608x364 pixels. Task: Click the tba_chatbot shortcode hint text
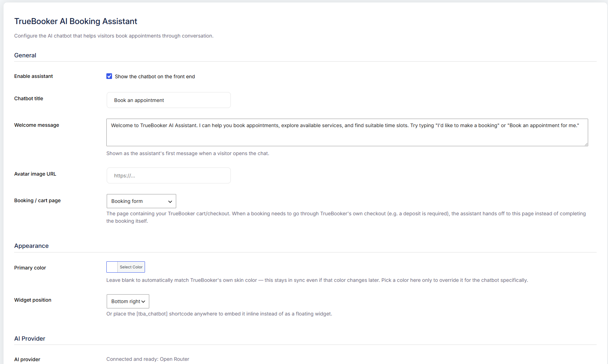click(x=219, y=314)
